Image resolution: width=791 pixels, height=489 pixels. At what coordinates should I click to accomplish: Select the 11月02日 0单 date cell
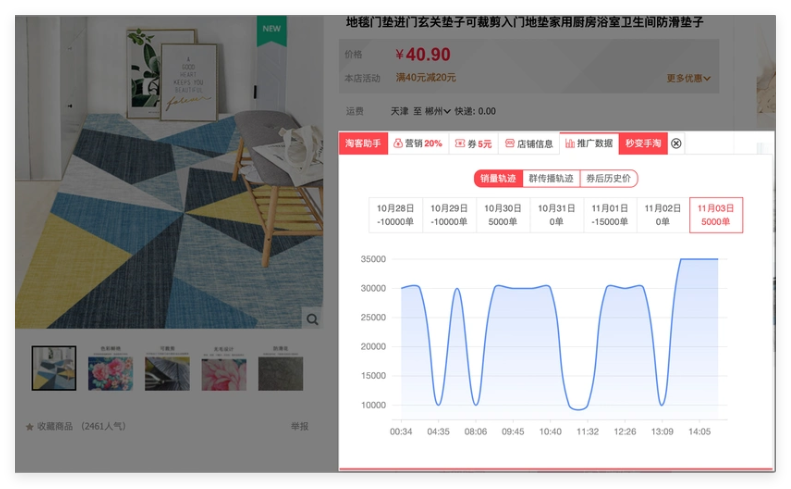point(662,215)
